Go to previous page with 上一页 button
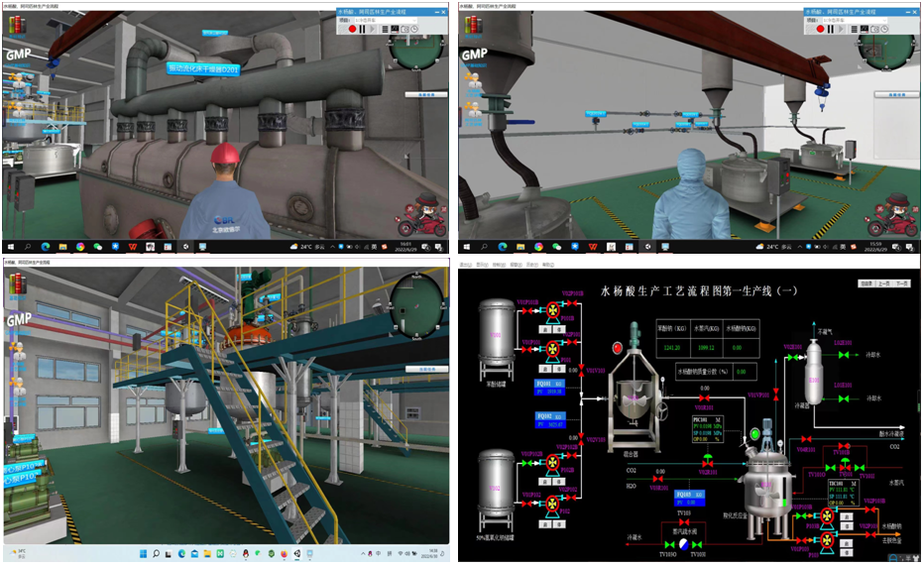 [x=882, y=283]
